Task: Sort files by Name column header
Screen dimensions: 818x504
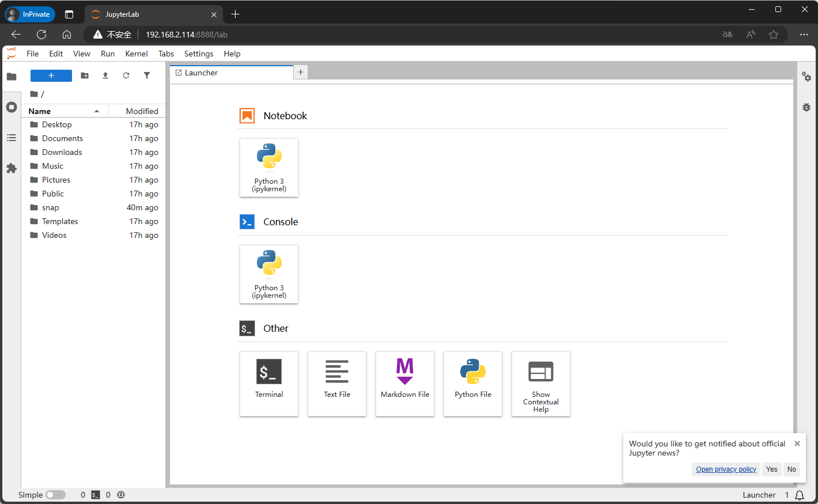Action: (x=64, y=111)
